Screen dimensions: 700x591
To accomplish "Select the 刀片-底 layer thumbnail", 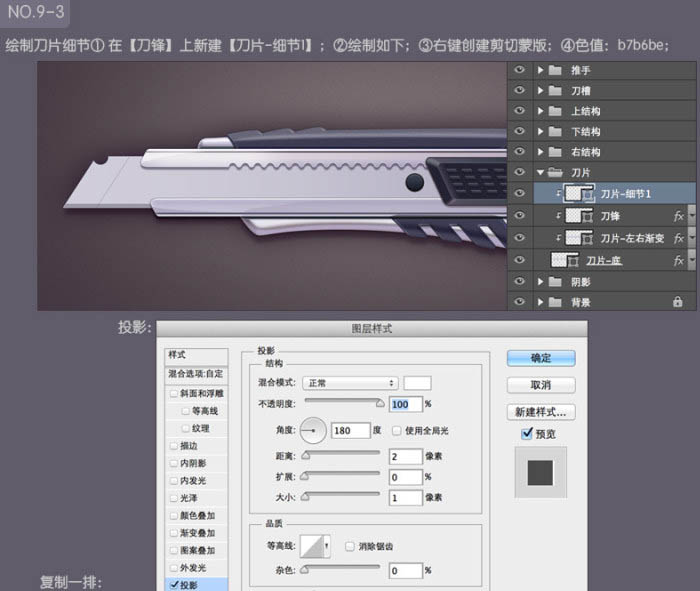I will [x=559, y=260].
